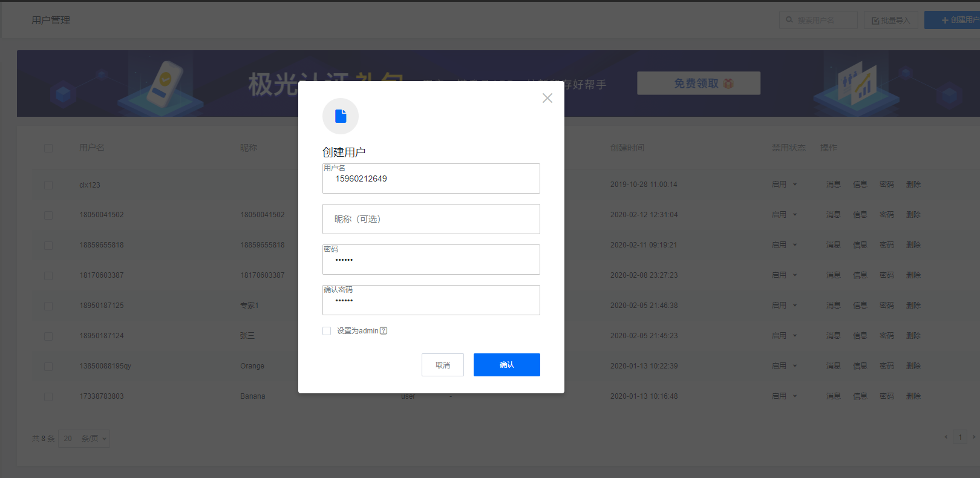
Task: Enable the 设置为admin checkbox
Action: 327,331
